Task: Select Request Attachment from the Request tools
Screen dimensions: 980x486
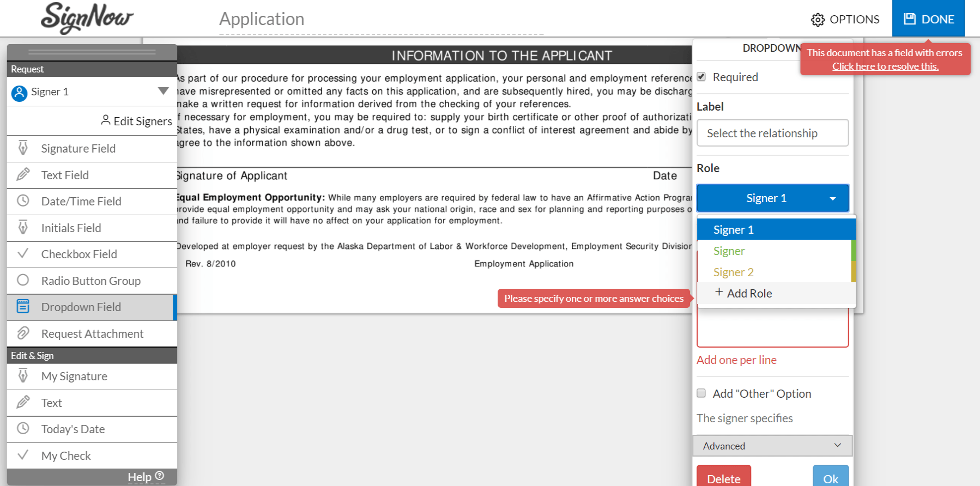Action: (92, 334)
